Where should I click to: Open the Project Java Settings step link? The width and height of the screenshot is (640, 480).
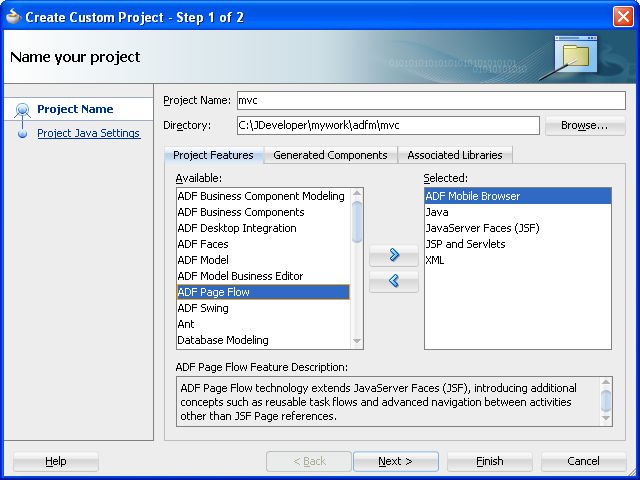[89, 133]
